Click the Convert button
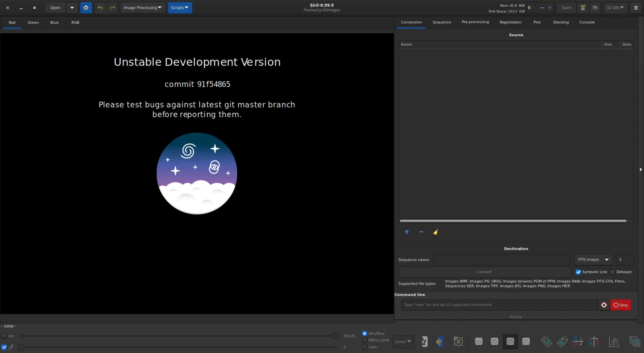Viewport: 644px width, 353px height. click(x=485, y=272)
